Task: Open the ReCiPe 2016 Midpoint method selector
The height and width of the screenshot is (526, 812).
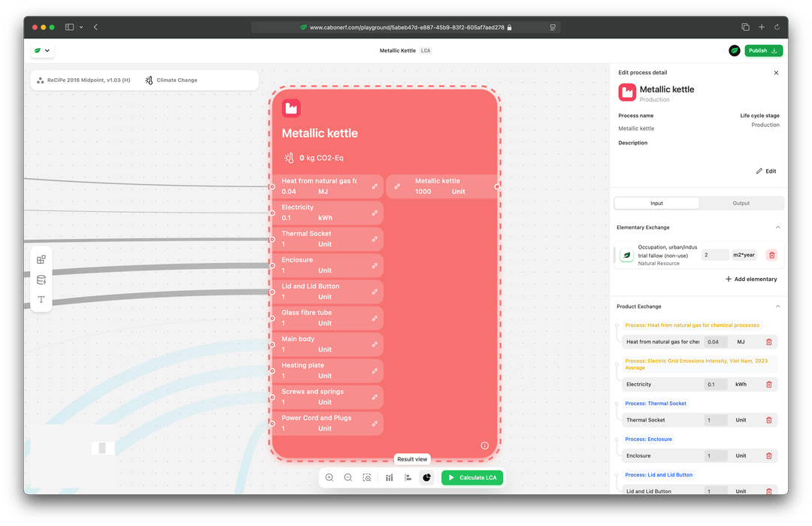Action: pos(84,80)
